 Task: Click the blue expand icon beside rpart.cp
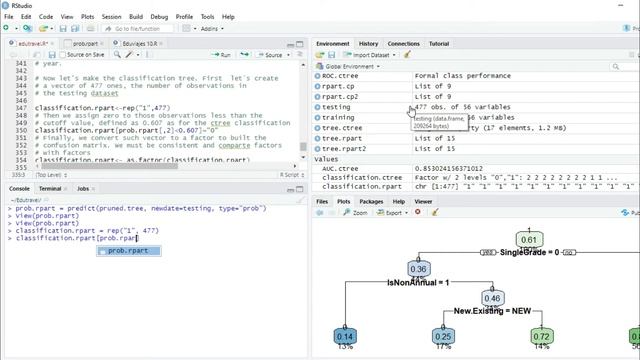[x=317, y=86]
